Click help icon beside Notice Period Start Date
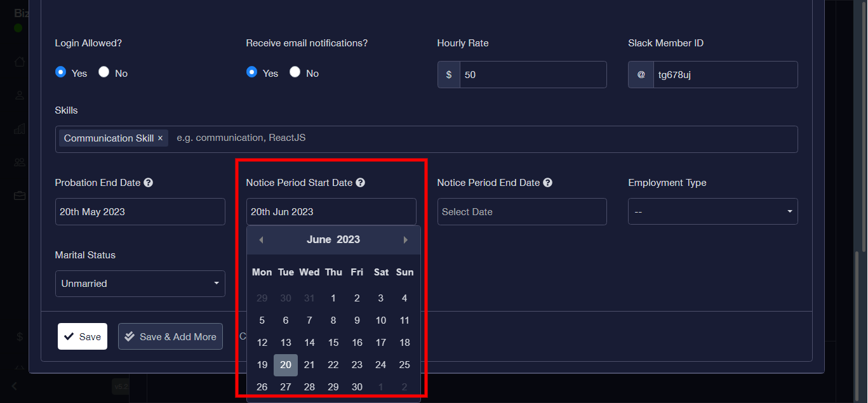Viewport: 868px width, 403px height. pyautogui.click(x=360, y=183)
